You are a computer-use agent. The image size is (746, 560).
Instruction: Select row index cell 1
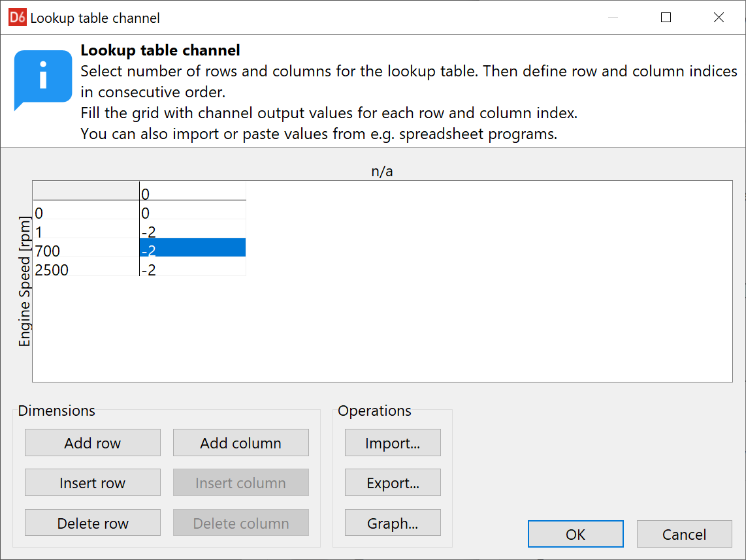86,228
